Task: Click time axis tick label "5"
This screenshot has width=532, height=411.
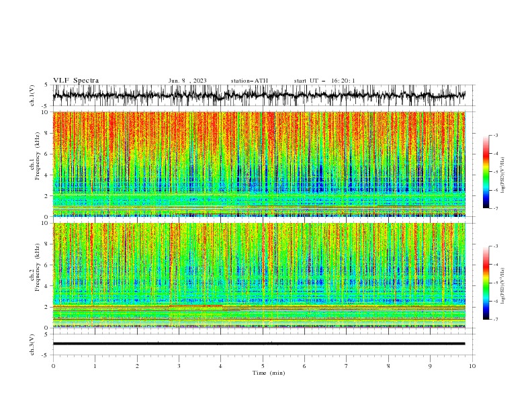Action: click(x=263, y=366)
